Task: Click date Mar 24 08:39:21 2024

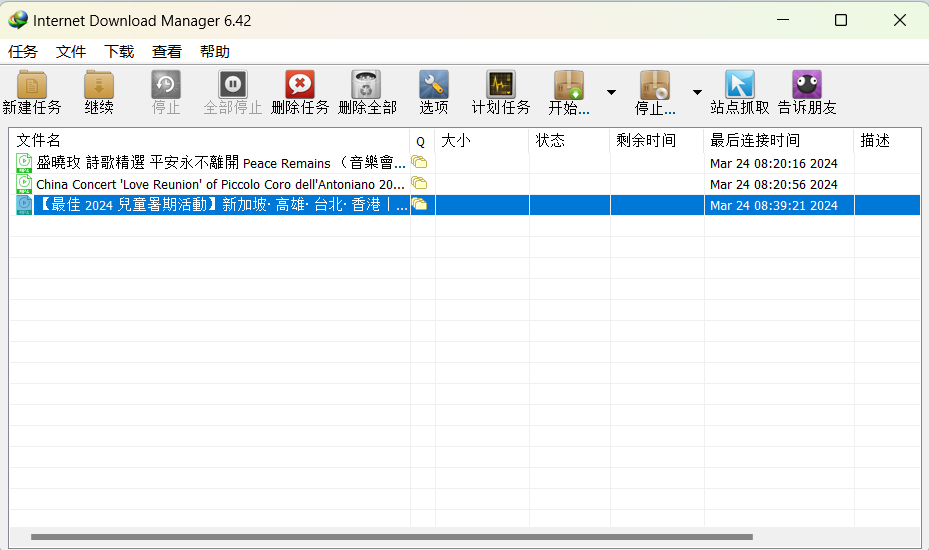Action: click(x=774, y=206)
